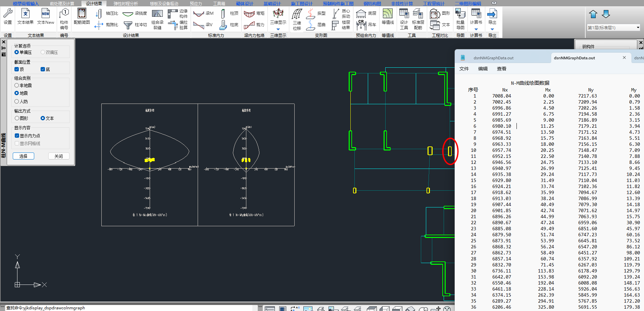Choose 图形 output mode radio button
This screenshot has width=644, height=311.
pos(17,118)
